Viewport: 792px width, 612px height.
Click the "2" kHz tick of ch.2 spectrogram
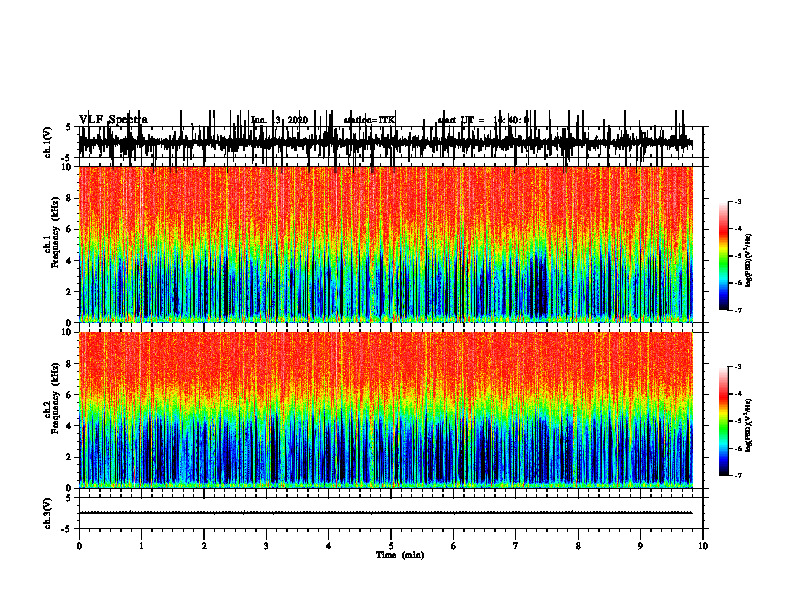70,457
